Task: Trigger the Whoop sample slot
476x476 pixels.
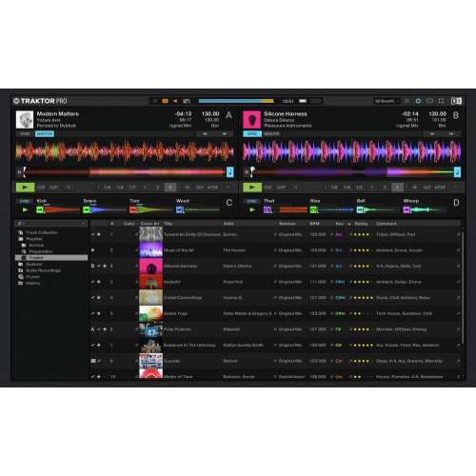Action: [407, 209]
